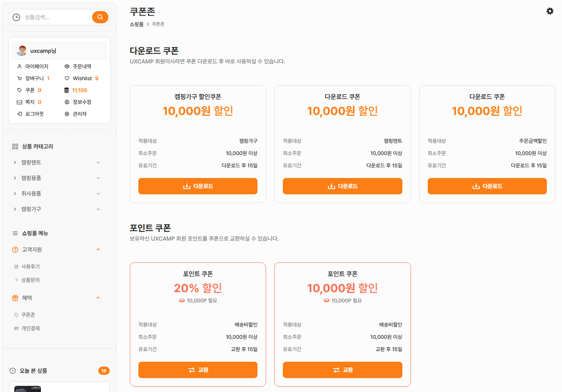Focus the 상품검색 search input field
The height and width of the screenshot is (392, 562).
click(x=55, y=17)
